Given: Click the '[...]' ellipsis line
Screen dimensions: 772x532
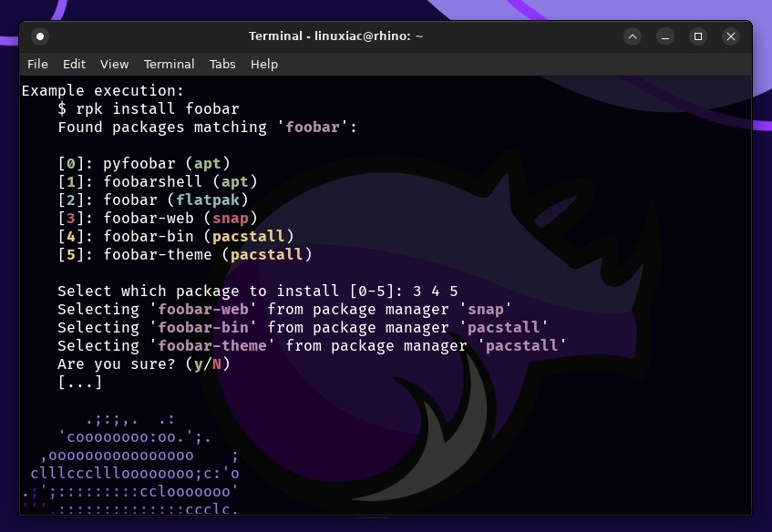Looking at the screenshot, I should (x=80, y=382).
